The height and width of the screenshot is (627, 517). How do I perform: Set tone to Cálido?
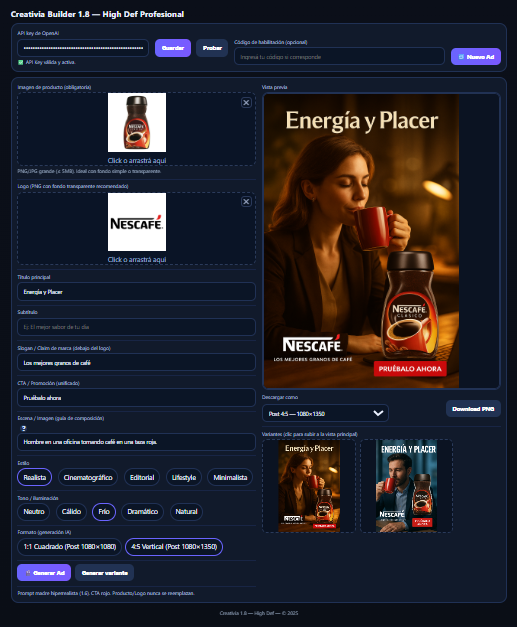(x=71, y=512)
